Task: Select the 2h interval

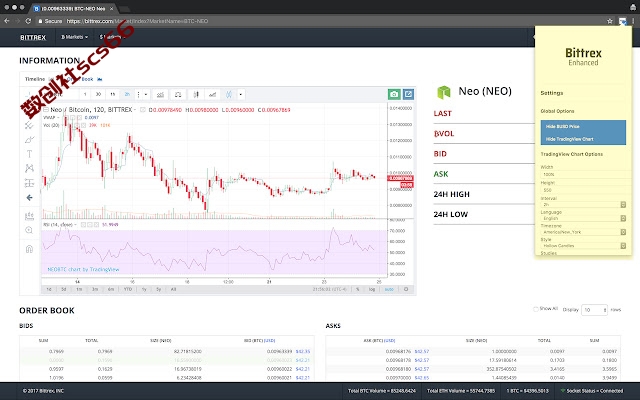Action: [x=127, y=94]
